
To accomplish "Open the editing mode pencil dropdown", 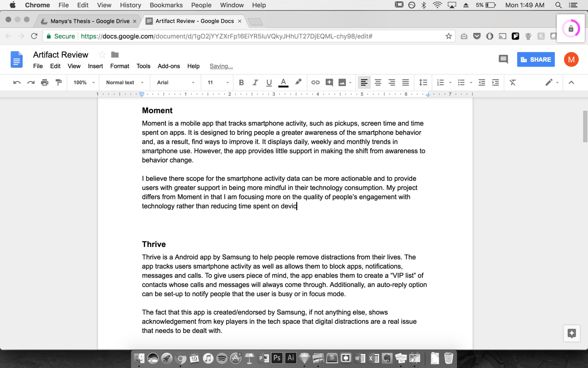I will coord(552,82).
